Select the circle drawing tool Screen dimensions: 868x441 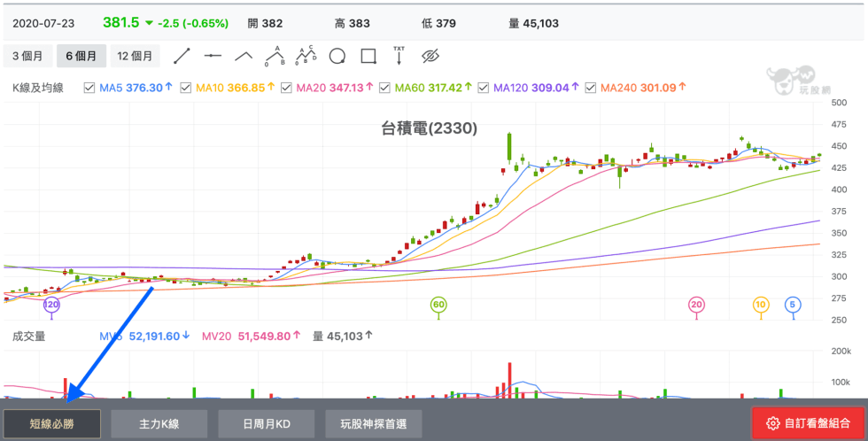tap(337, 56)
